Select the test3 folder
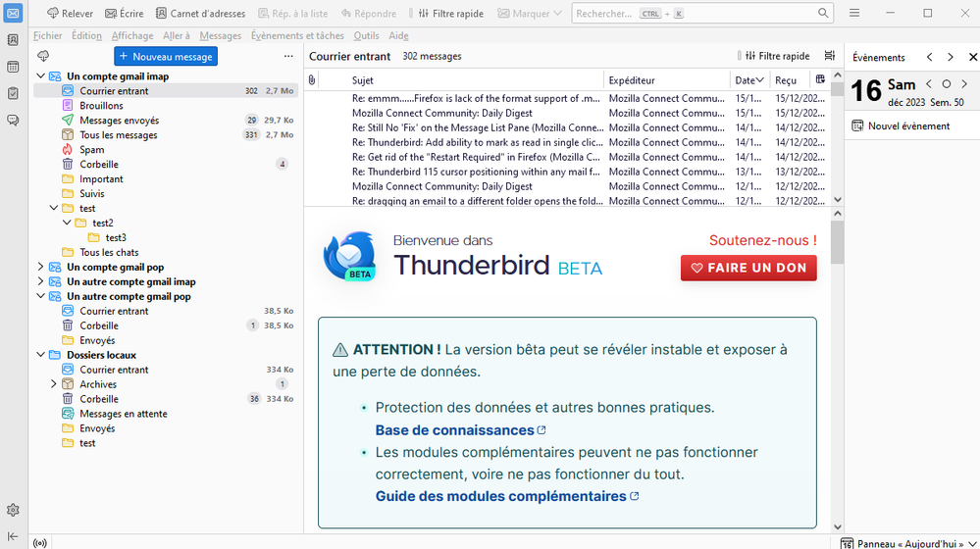 point(166,237)
